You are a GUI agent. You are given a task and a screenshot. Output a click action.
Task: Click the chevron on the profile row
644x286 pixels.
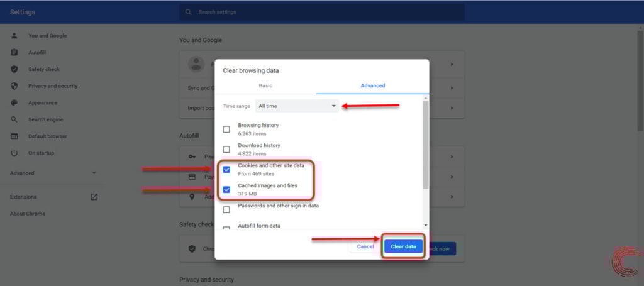pos(452,64)
